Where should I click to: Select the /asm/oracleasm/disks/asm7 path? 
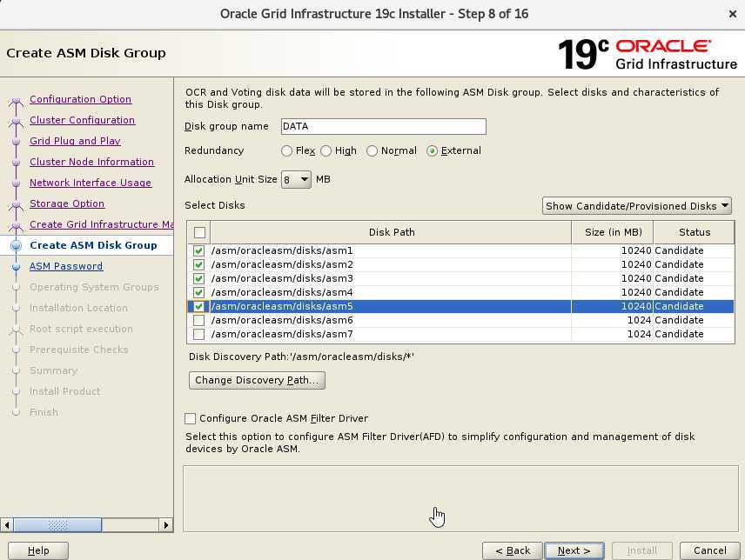(282, 334)
